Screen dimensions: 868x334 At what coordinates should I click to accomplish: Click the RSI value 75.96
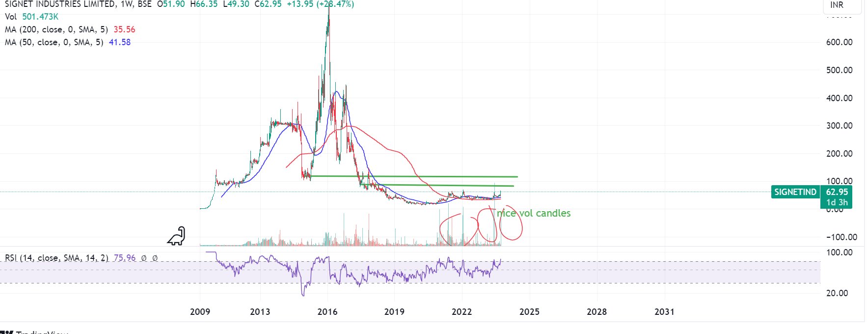pyautogui.click(x=124, y=258)
